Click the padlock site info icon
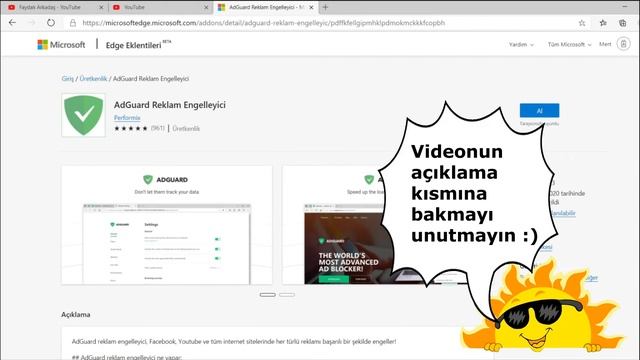Screen dimensions: 640x360 click(73, 23)
